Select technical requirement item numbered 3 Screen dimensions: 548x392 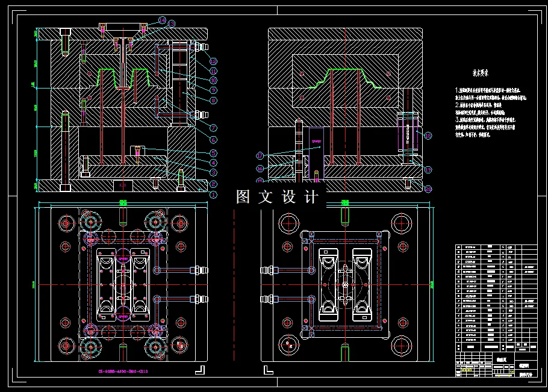coord(485,127)
